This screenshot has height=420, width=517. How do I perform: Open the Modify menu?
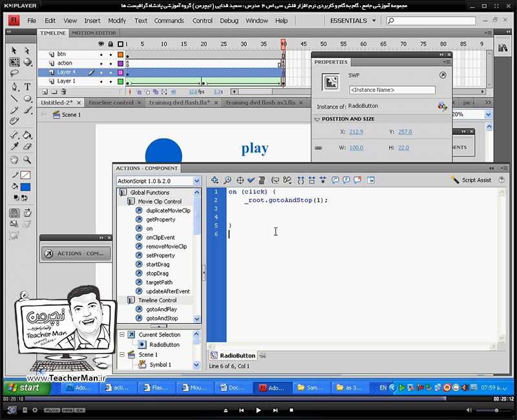click(x=117, y=21)
